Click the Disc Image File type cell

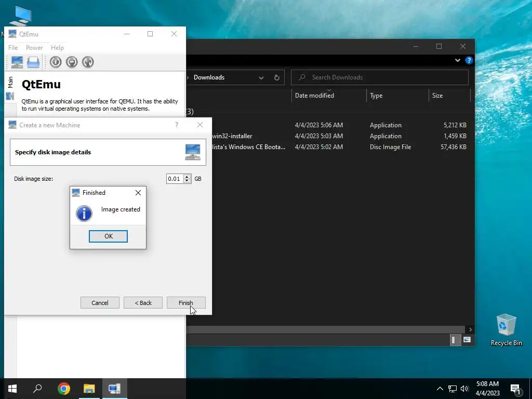click(x=390, y=147)
